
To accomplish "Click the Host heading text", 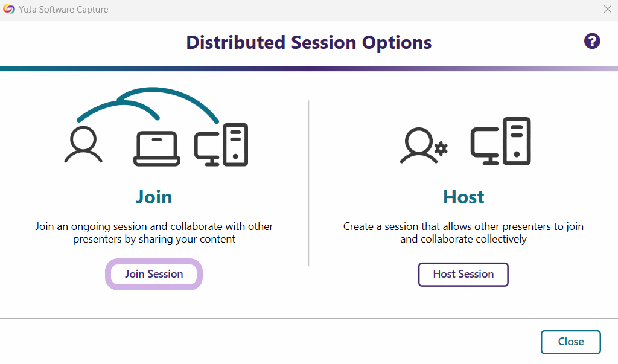I will point(463,197).
